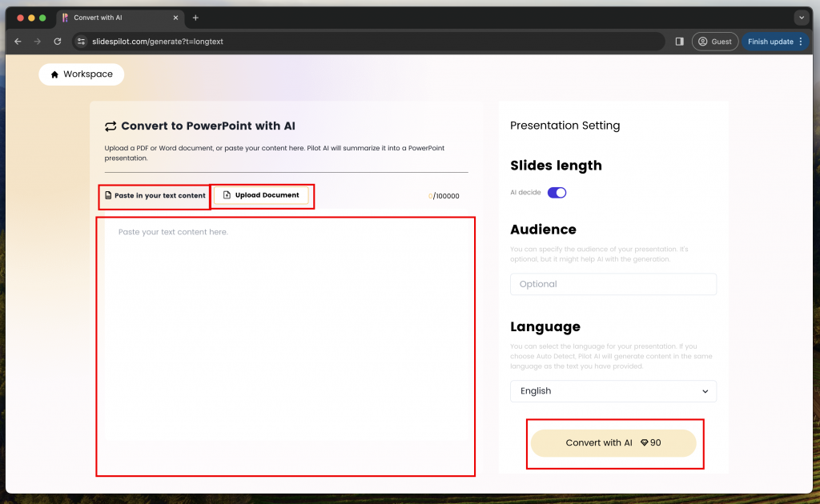Click the Audience optional input field
The height and width of the screenshot is (504, 820).
(x=613, y=284)
